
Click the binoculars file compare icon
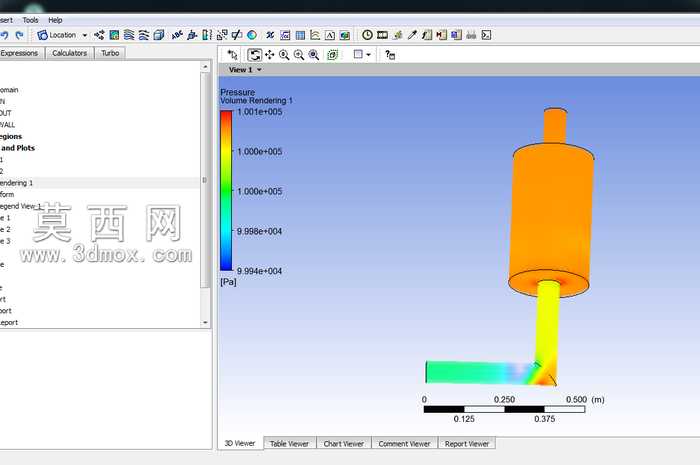click(x=471, y=35)
